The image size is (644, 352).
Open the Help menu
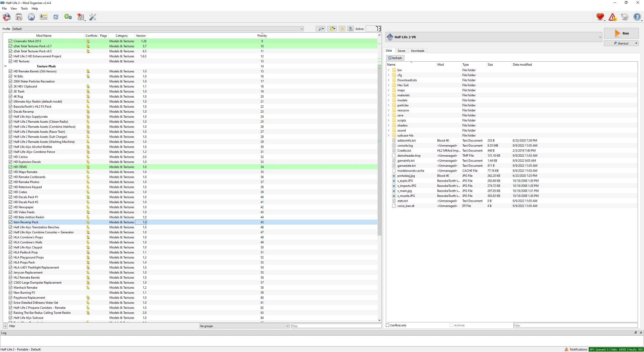[x=35, y=9]
